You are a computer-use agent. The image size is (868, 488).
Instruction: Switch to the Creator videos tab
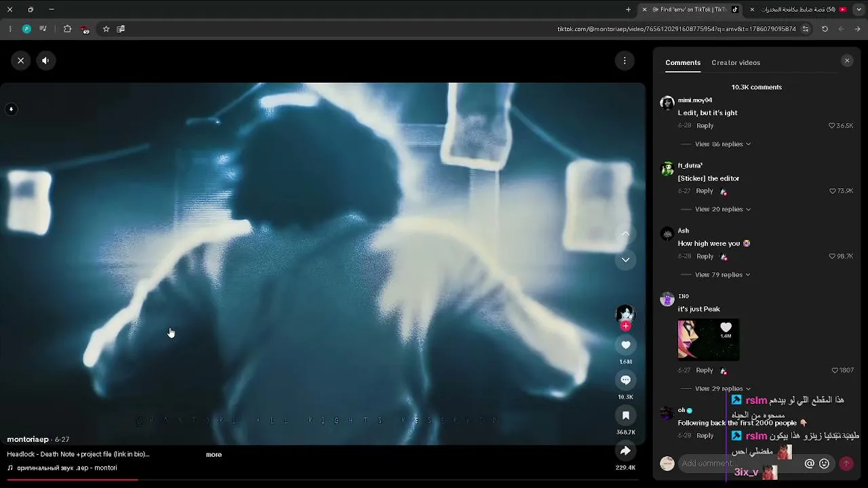coord(736,62)
